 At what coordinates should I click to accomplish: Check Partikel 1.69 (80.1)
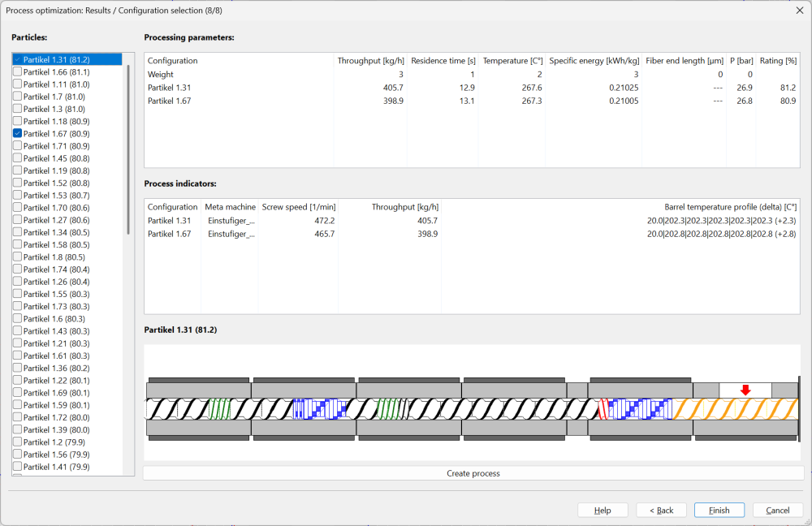18,392
